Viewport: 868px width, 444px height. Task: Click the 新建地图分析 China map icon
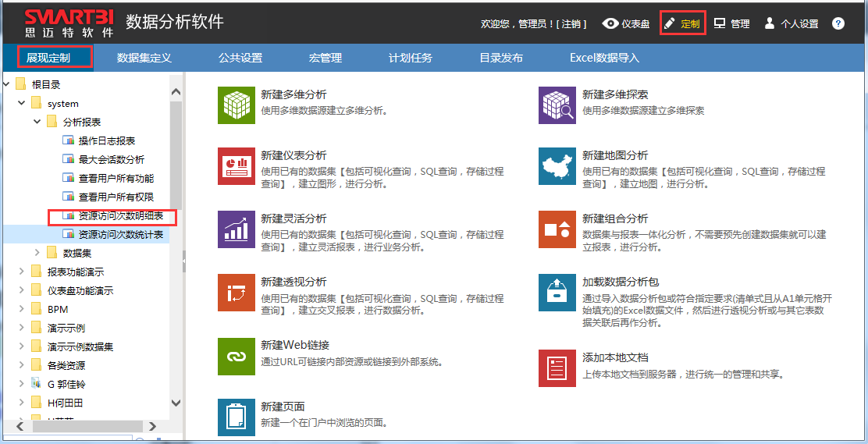[557, 166]
